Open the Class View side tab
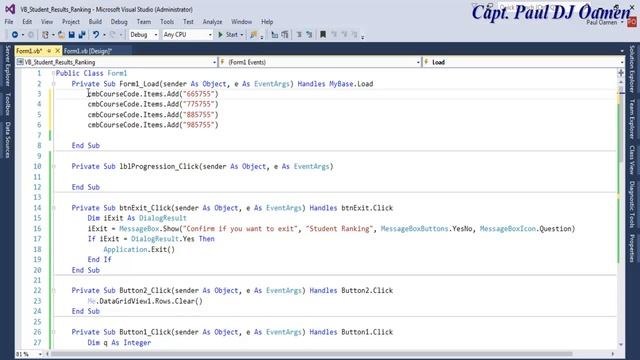This screenshot has width=640, height=360. [x=632, y=160]
